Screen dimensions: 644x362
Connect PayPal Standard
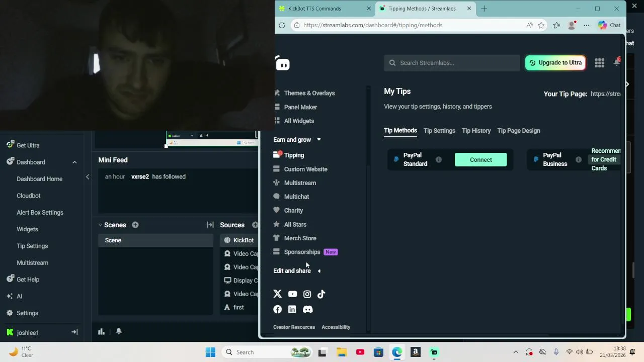pos(481,160)
